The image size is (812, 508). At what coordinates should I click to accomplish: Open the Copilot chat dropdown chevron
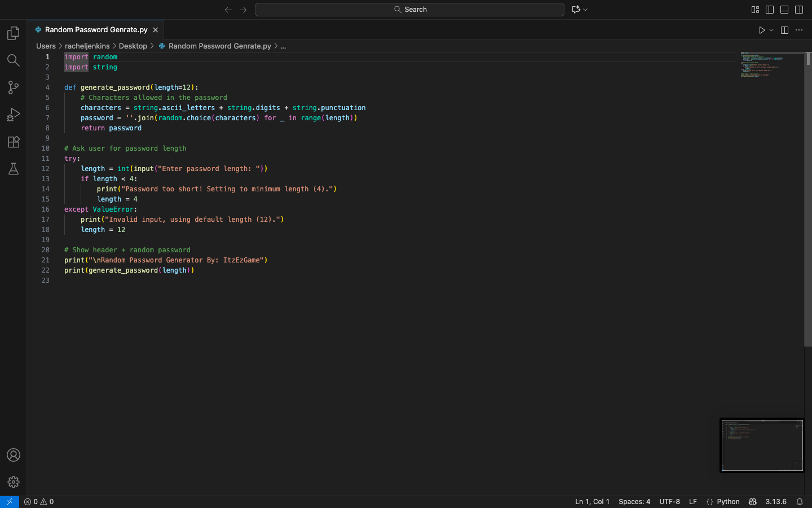point(585,10)
